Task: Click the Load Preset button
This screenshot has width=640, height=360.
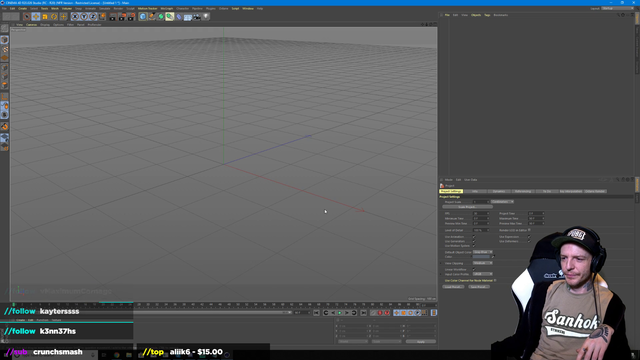Action: (453, 287)
